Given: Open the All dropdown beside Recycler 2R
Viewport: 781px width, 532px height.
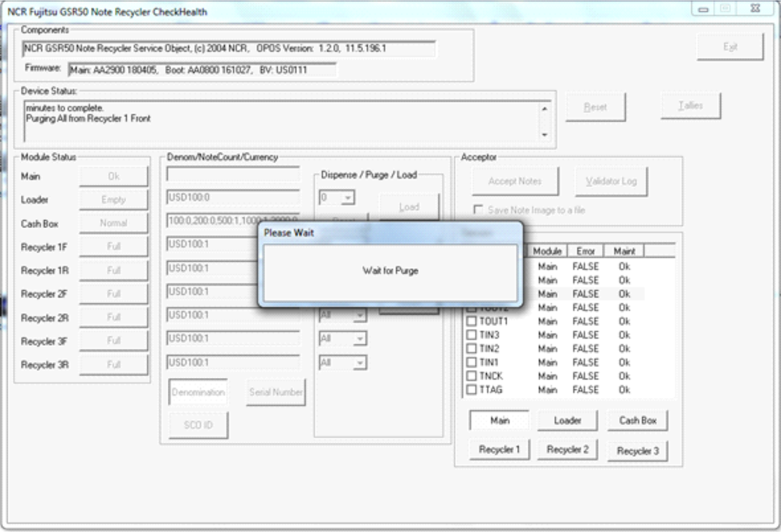Looking at the screenshot, I should point(360,315).
